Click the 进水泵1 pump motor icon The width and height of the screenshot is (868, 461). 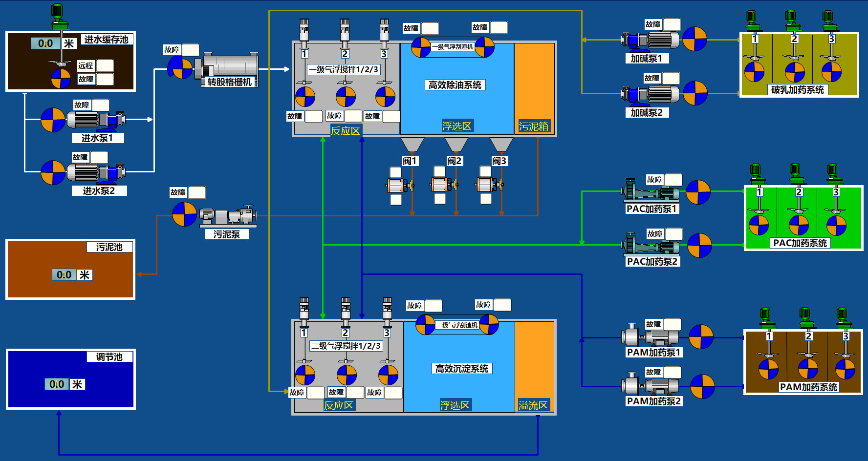coord(96,120)
